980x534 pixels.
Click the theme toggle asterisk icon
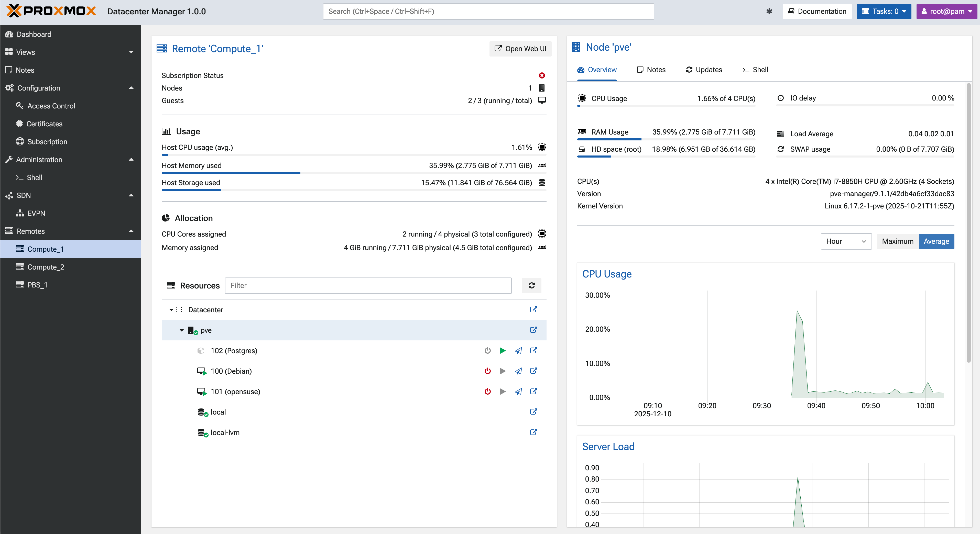769,12
